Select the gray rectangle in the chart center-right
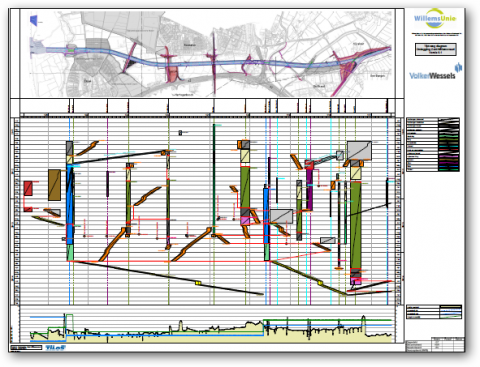Viewport: 480px width, 367px height. point(281,216)
